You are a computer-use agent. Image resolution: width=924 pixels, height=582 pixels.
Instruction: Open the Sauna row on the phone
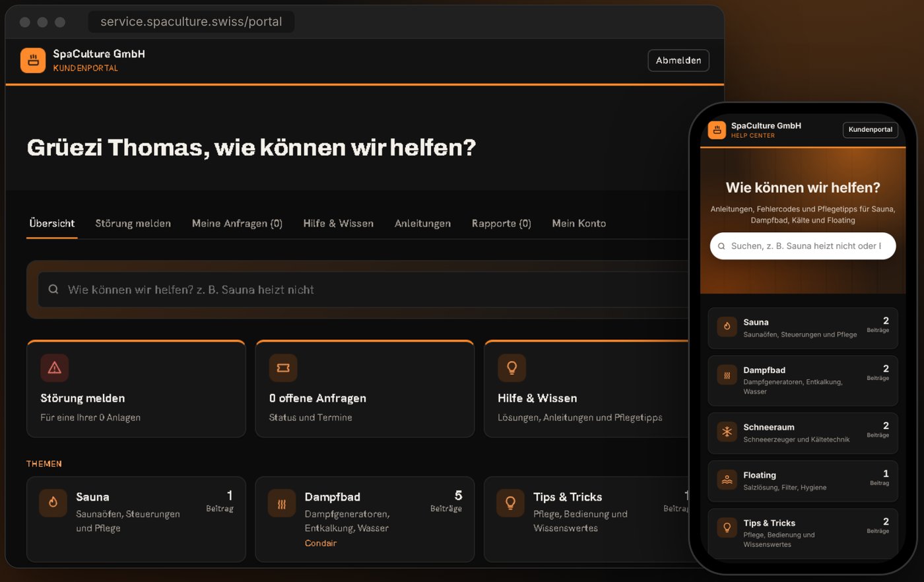pyautogui.click(x=803, y=328)
